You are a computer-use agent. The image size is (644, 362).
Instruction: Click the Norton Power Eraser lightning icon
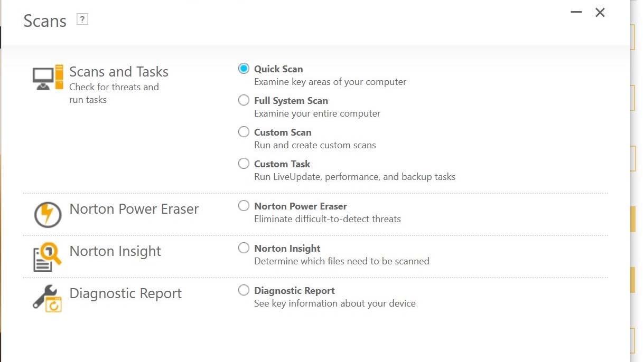coord(48,215)
